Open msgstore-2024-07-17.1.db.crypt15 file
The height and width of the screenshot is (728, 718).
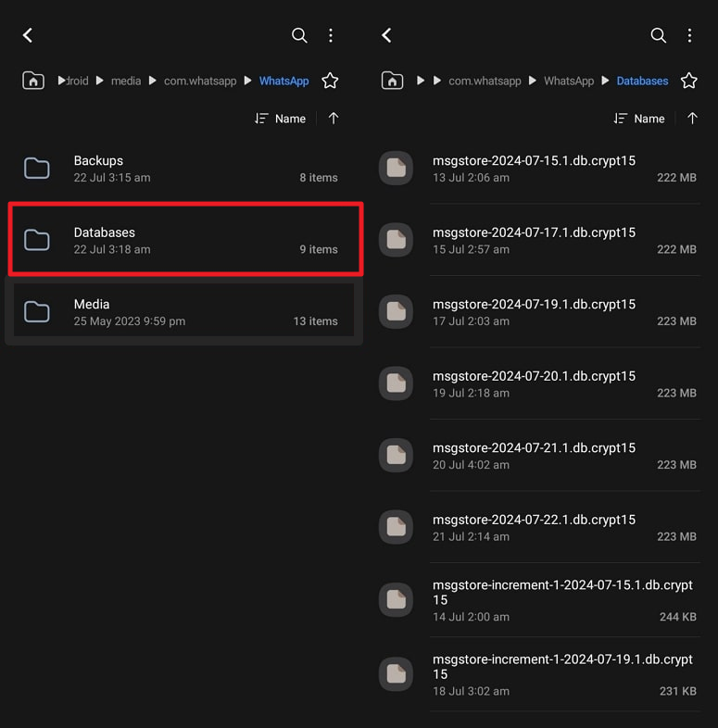coord(539,240)
